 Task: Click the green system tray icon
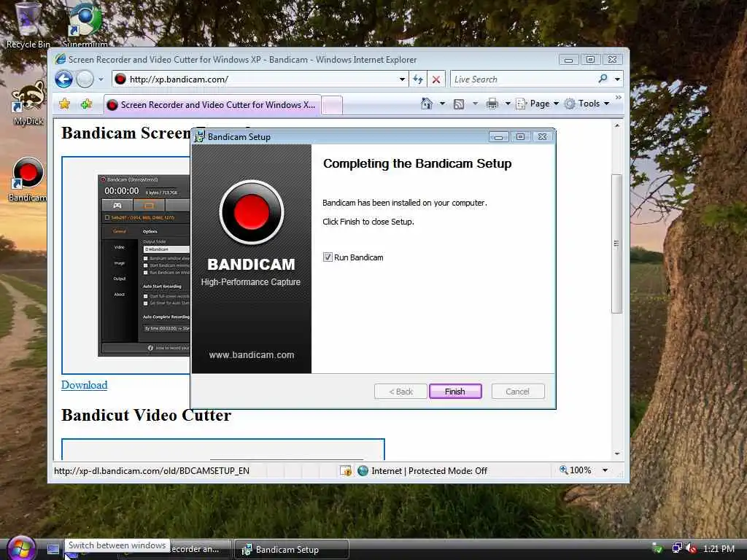pyautogui.click(x=657, y=548)
